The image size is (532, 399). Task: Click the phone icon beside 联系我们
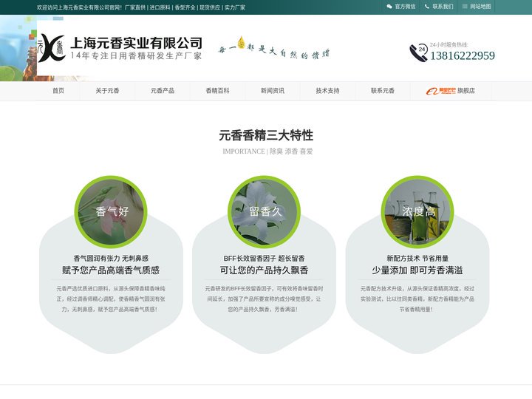pos(427,7)
